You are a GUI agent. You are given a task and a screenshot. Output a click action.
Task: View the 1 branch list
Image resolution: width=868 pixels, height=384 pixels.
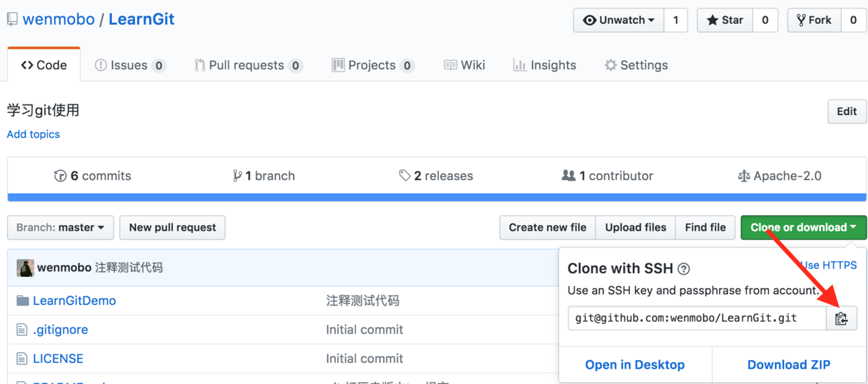(x=264, y=176)
